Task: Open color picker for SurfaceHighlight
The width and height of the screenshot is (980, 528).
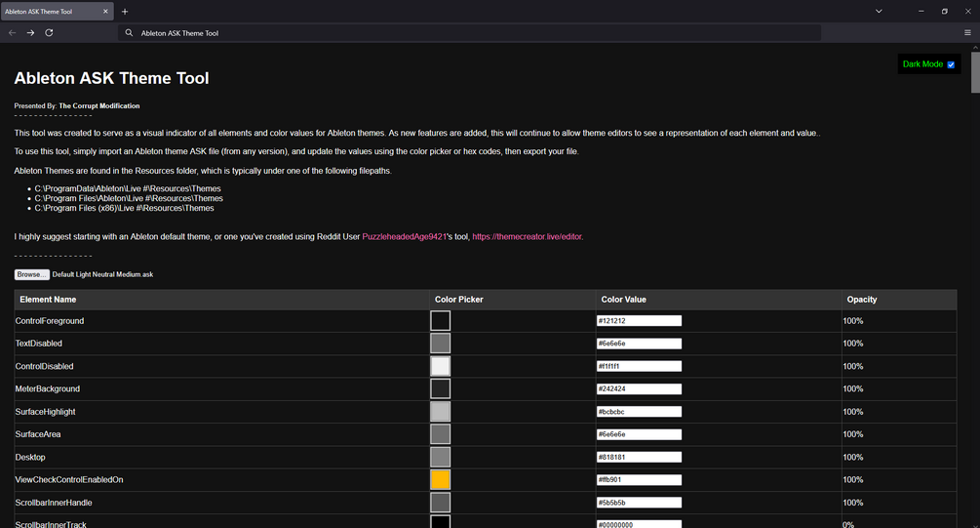Action: click(440, 412)
